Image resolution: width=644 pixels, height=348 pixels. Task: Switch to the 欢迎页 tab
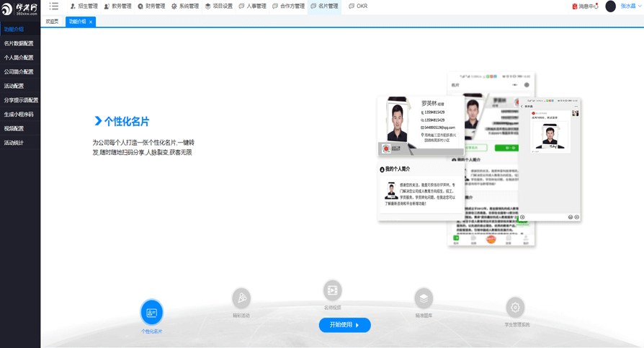(52, 22)
